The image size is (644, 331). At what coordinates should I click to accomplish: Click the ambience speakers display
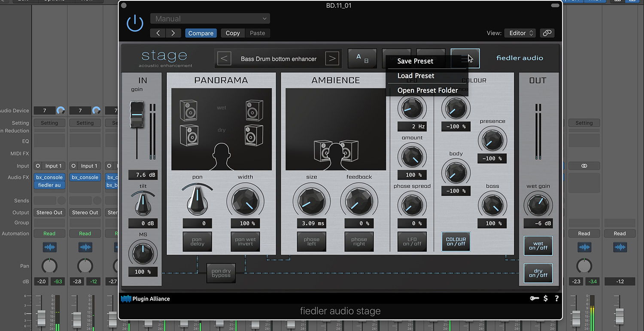pyautogui.click(x=336, y=129)
